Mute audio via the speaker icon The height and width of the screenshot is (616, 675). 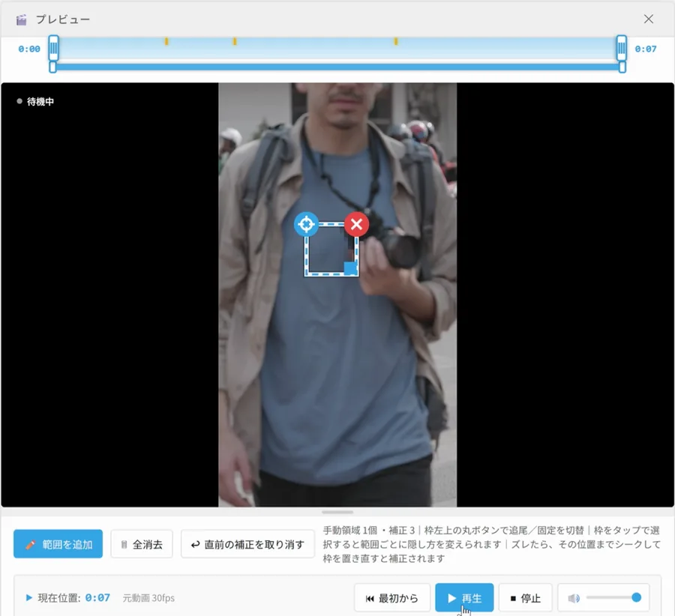(x=574, y=598)
